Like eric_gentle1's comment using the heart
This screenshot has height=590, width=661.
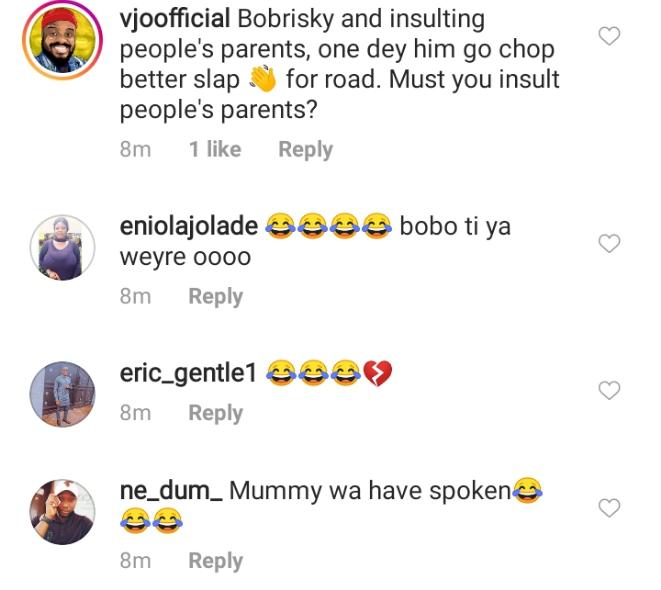(x=609, y=390)
